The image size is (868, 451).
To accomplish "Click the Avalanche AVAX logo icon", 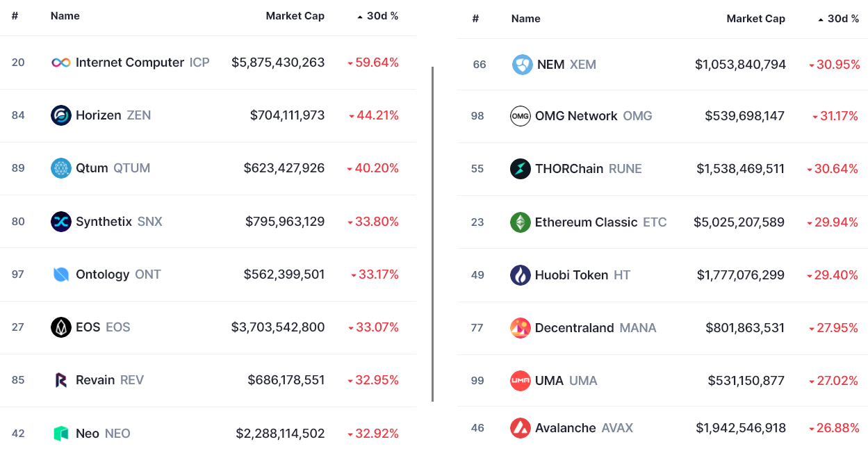I will 521,428.
